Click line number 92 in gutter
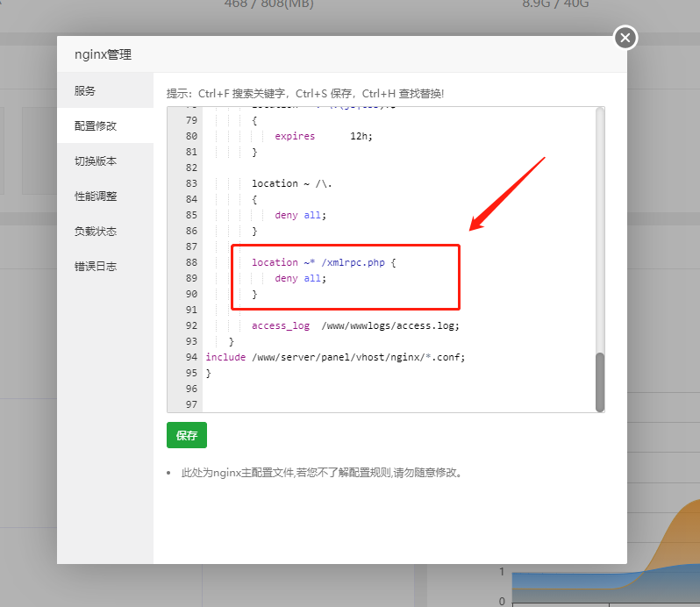700x607 pixels. coord(191,325)
